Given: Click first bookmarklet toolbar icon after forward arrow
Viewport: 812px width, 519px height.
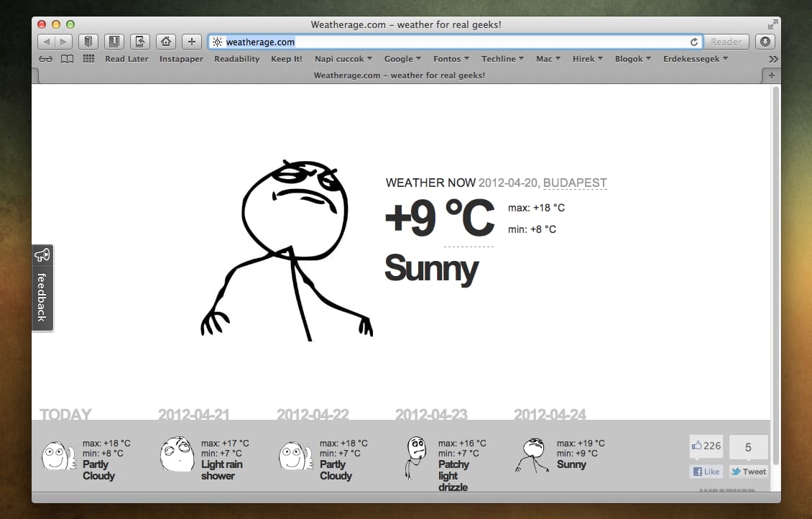Looking at the screenshot, I should point(88,42).
